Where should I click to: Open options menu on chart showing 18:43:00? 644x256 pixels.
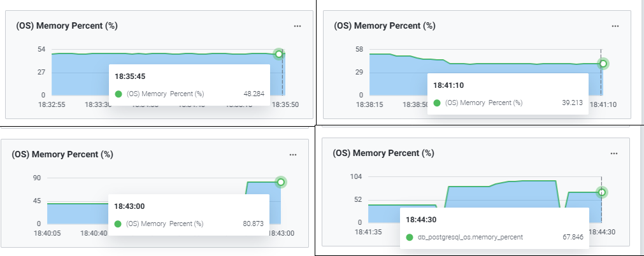pyautogui.click(x=293, y=155)
